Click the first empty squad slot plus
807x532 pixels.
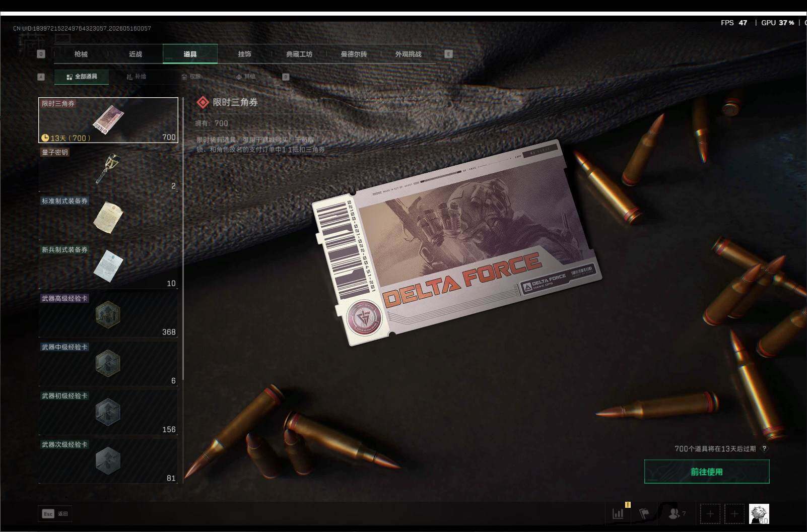[710, 514]
